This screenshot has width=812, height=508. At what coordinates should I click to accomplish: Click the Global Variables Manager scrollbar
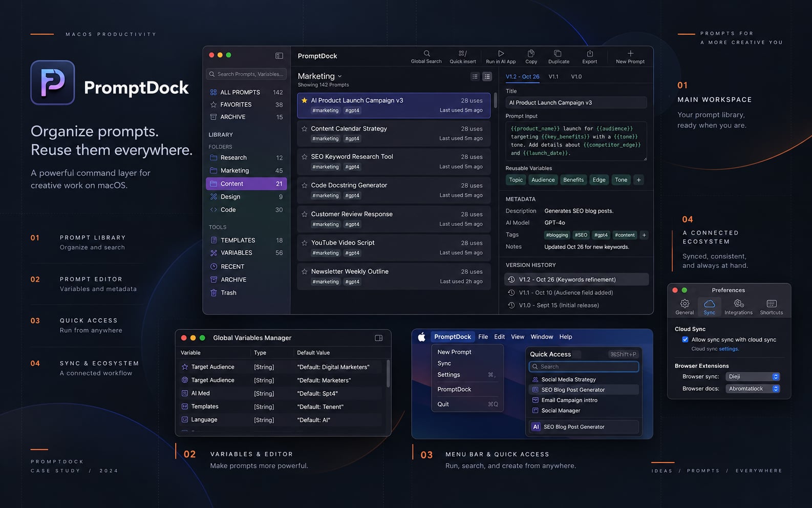[x=388, y=373]
